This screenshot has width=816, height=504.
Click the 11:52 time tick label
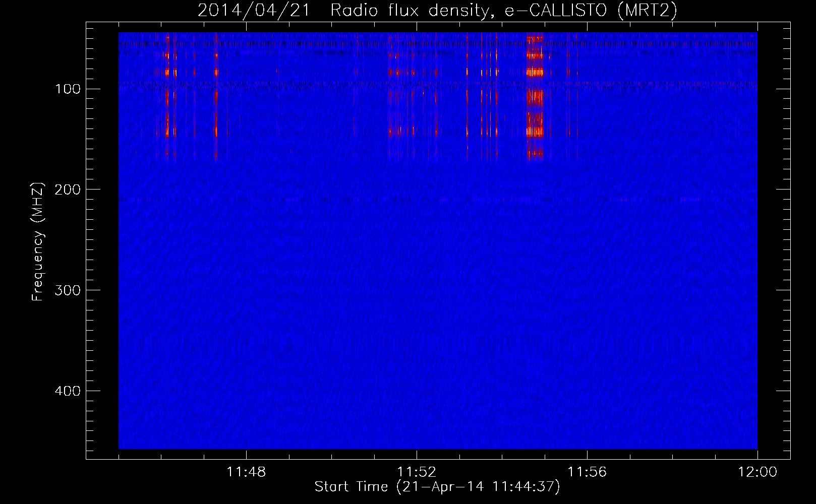417,472
